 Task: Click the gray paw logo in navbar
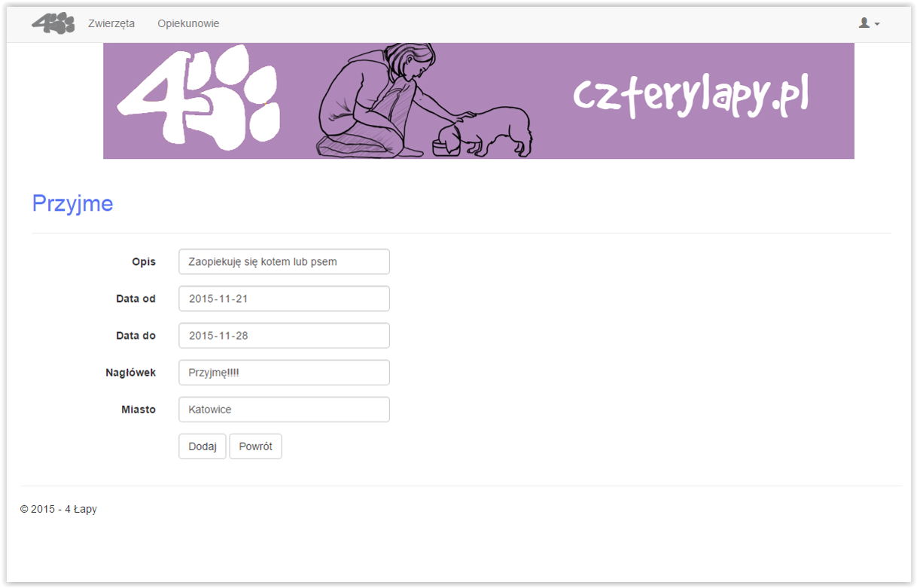tap(53, 23)
